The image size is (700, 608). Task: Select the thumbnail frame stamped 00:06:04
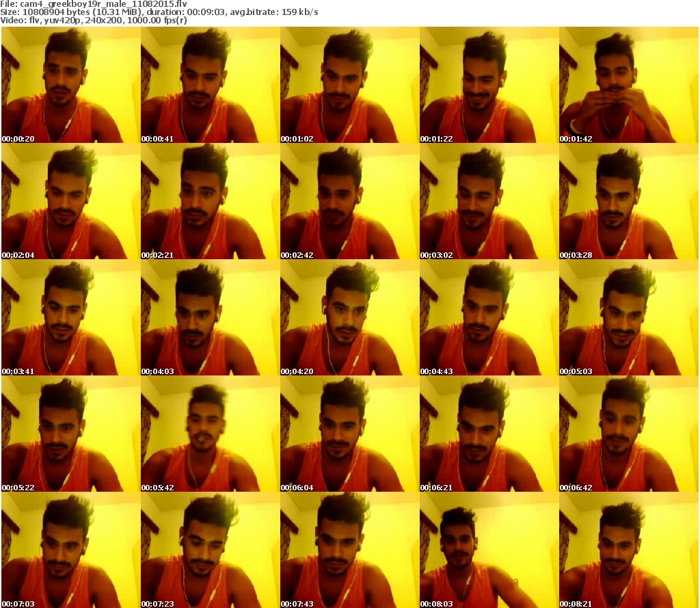tap(349, 434)
